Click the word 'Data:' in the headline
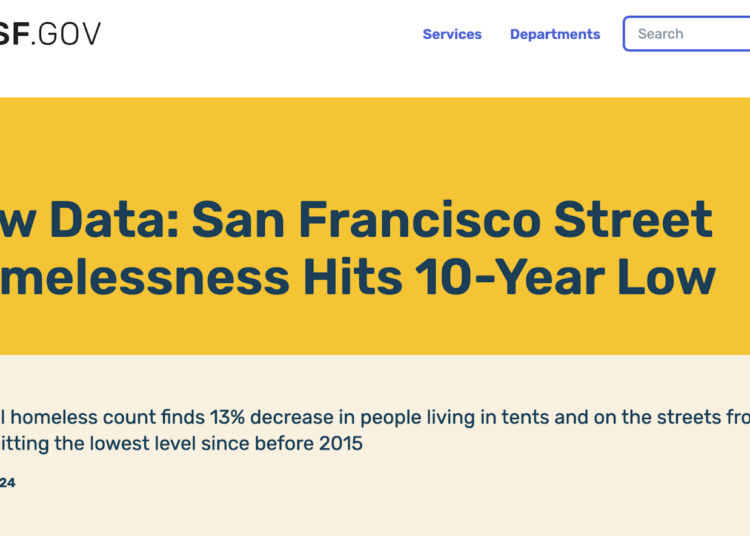This screenshot has height=536, width=750. [114, 220]
